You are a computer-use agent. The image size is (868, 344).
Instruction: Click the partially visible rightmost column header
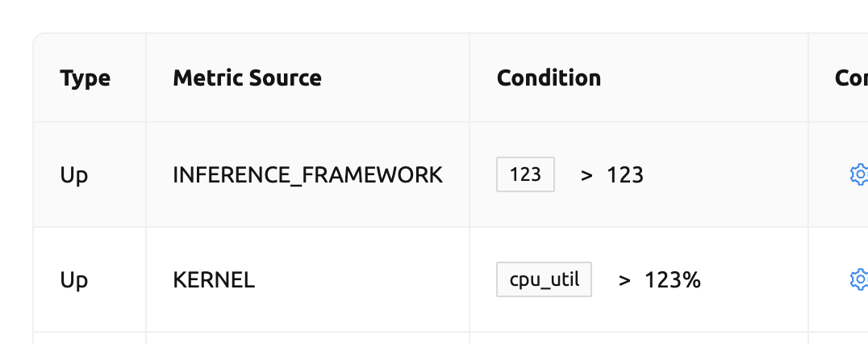point(851,78)
